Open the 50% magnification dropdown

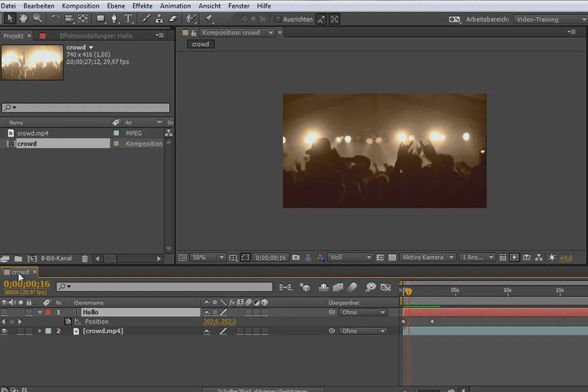208,257
